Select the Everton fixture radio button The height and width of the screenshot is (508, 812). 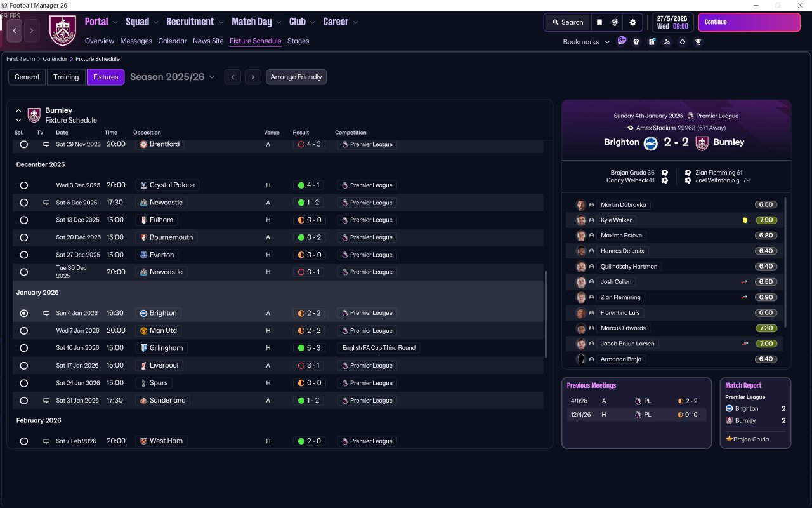(x=23, y=255)
